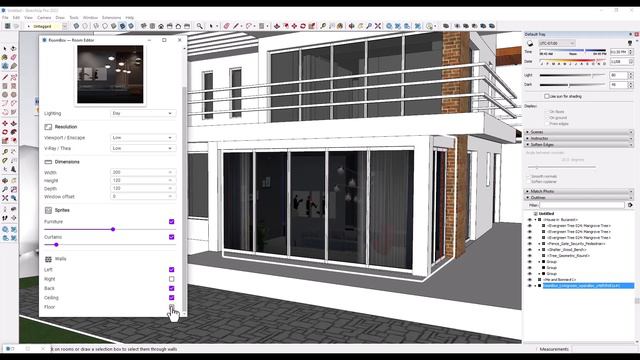The image size is (640, 360).
Task: Select the Tape Measure tool in left toolbar
Action: click(5, 152)
